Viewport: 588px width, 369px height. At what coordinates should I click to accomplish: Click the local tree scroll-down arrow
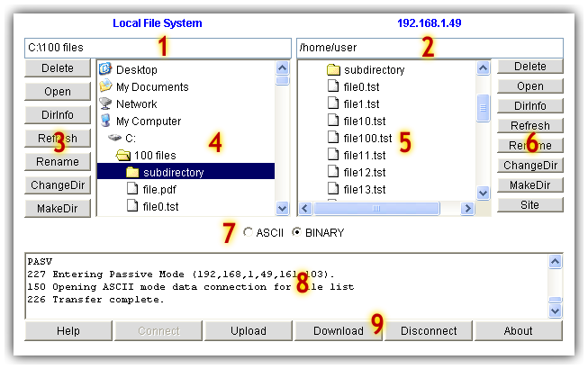282,208
